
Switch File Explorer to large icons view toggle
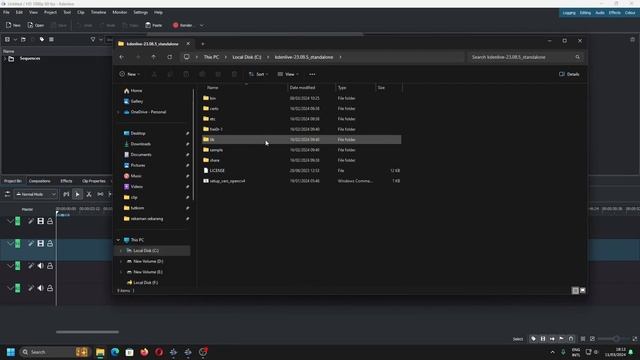[x=582, y=291]
